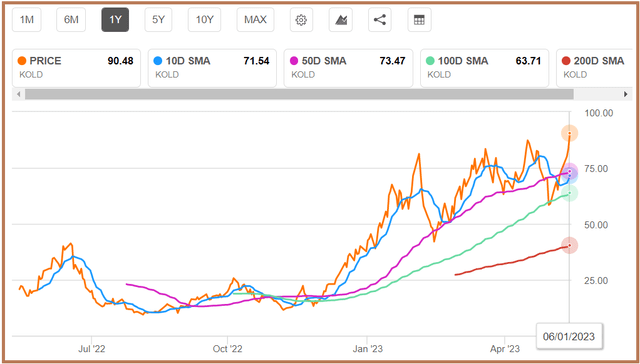640x364 pixels.
Task: Open data table view icon
Action: coord(419,20)
